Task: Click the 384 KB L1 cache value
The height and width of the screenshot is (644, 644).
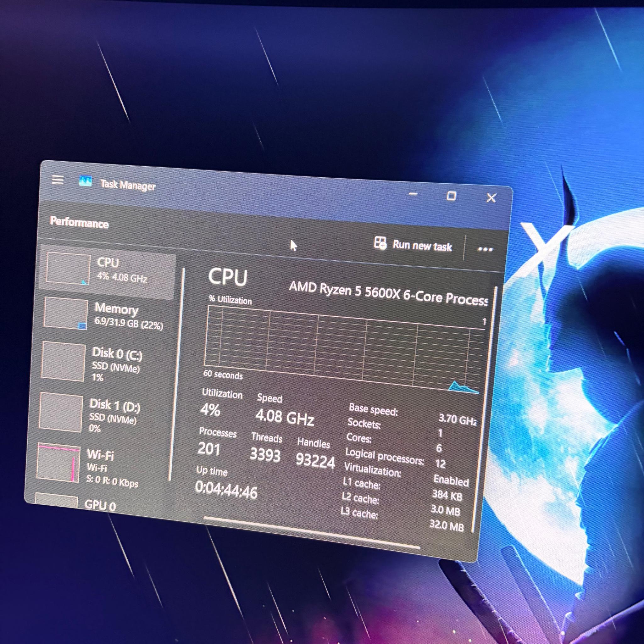Action: 447,495
